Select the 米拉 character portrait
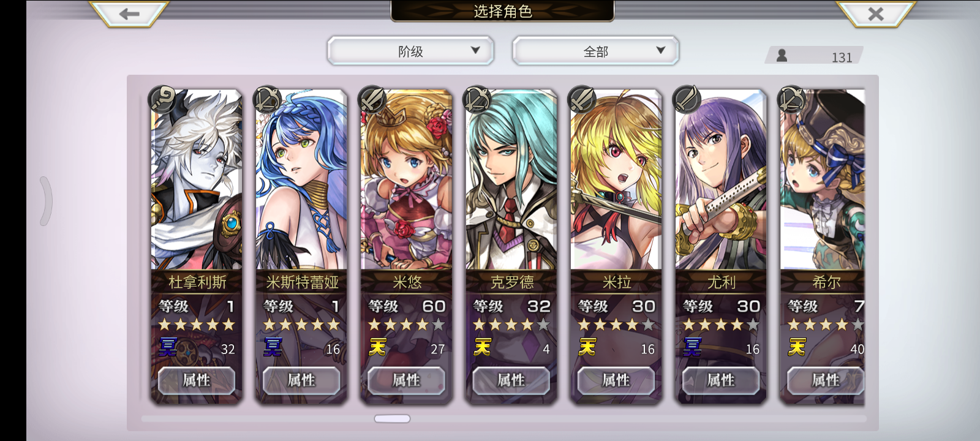This screenshot has height=441, width=980. 616,179
